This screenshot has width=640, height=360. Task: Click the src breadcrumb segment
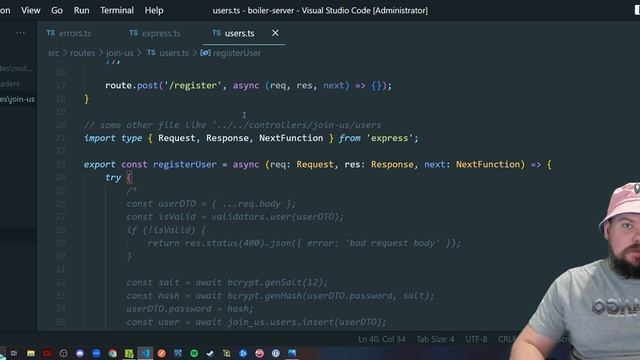[x=53, y=53]
